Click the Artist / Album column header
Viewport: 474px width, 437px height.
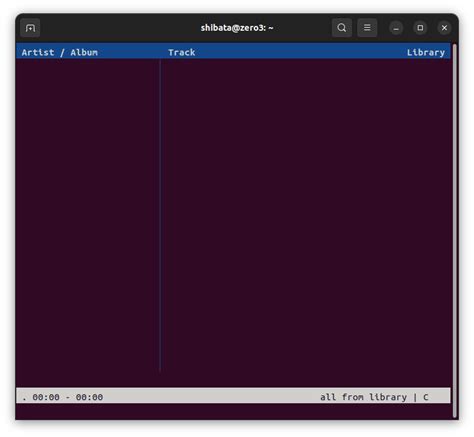click(60, 52)
